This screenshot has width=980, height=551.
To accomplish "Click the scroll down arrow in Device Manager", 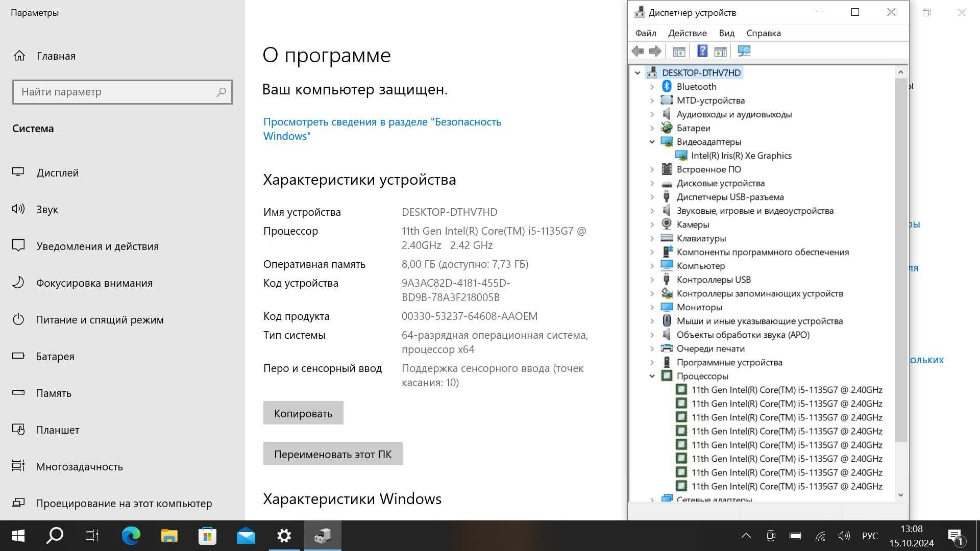I will click(901, 495).
